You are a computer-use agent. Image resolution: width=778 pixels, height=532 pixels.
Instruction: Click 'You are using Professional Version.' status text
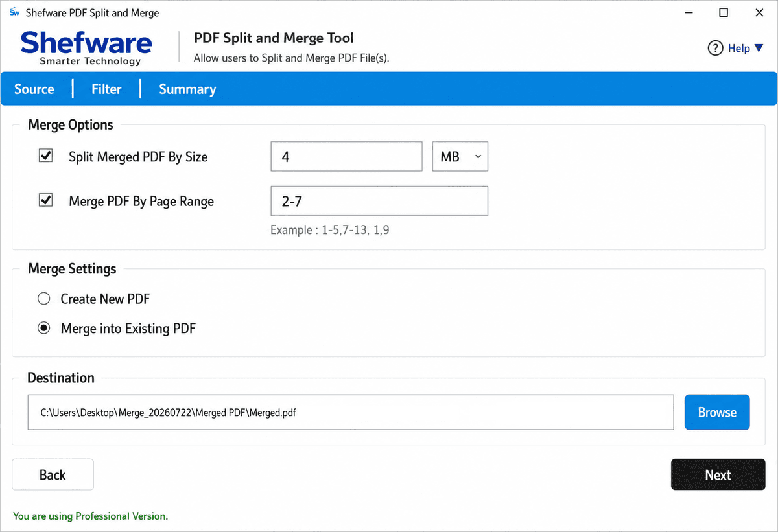point(90,516)
